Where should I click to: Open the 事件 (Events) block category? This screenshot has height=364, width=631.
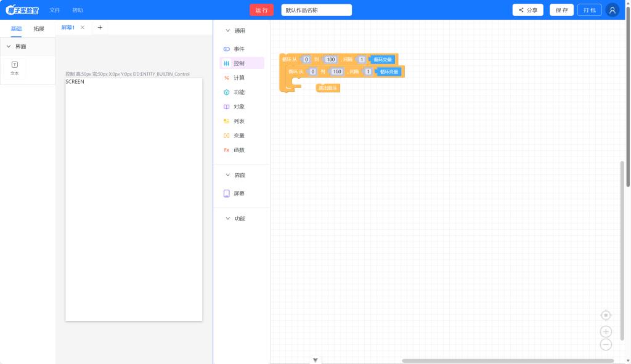point(238,49)
